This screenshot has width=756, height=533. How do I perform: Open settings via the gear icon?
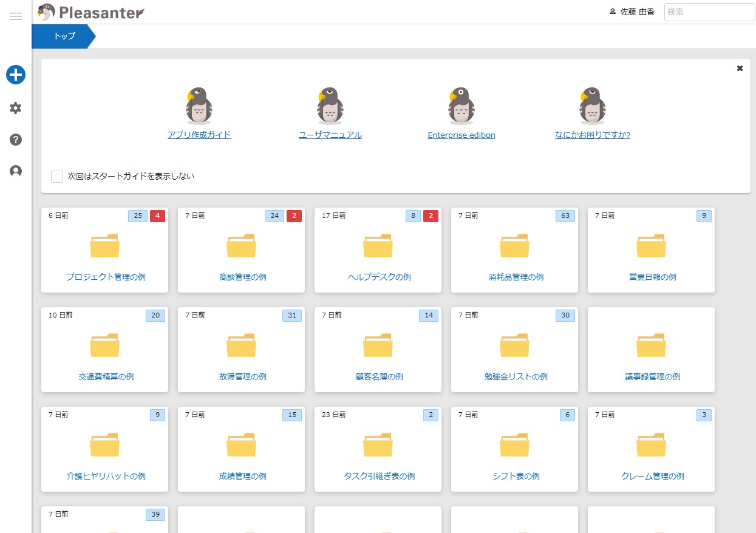point(16,108)
